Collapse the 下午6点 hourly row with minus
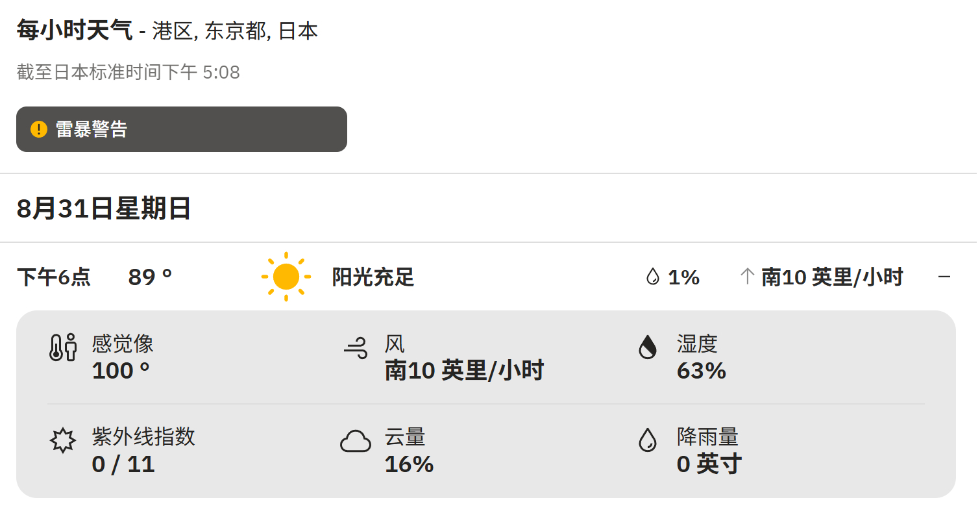The height and width of the screenshot is (513, 980). click(x=944, y=277)
